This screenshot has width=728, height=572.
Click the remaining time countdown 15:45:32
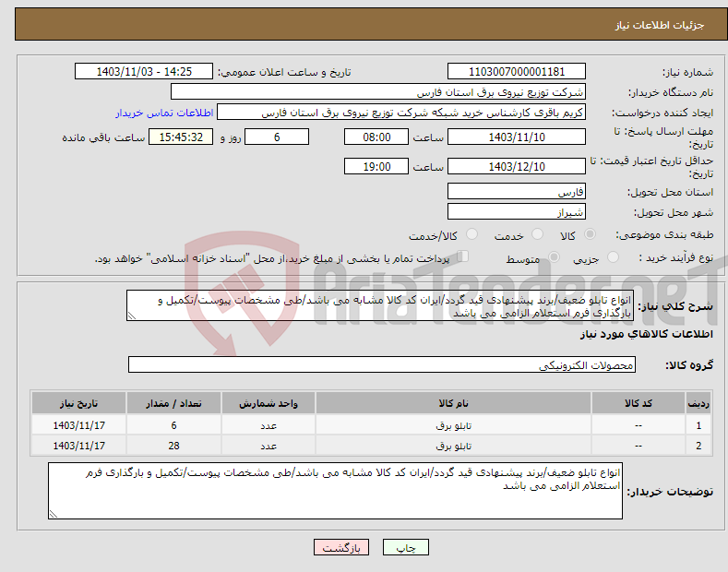point(181,137)
